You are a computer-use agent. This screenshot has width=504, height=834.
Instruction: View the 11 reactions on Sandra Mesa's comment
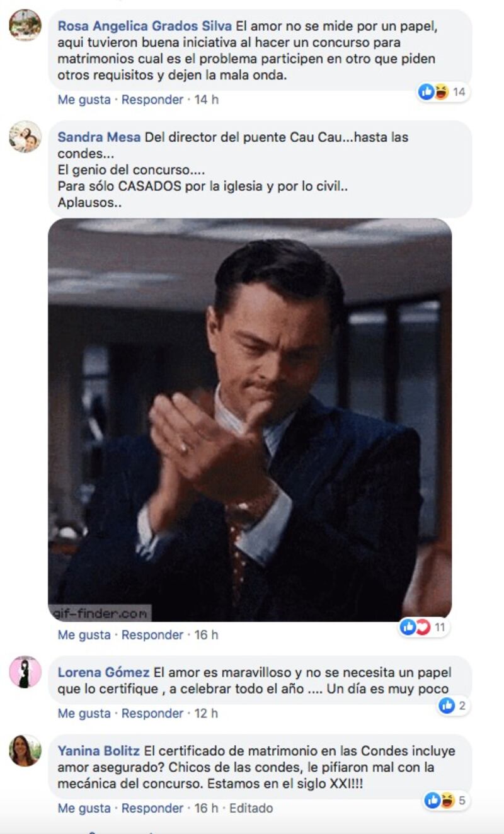424,627
